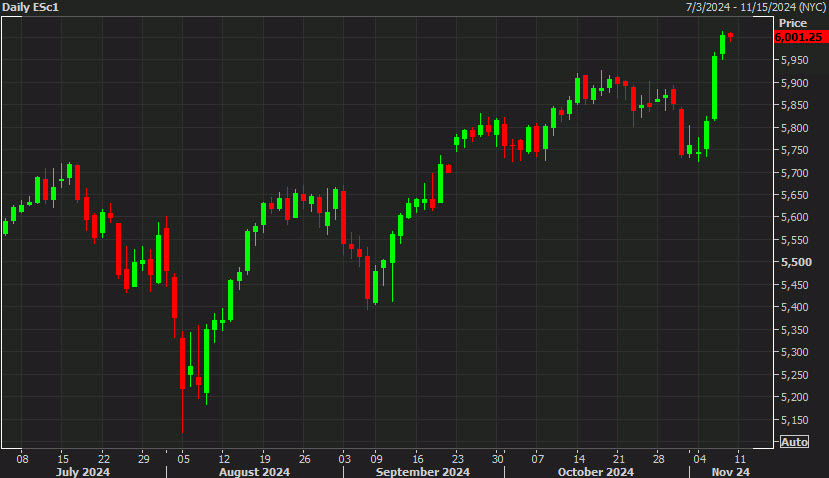The image size is (829, 478).
Task: Click the Auto scale button
Action: pyautogui.click(x=793, y=442)
